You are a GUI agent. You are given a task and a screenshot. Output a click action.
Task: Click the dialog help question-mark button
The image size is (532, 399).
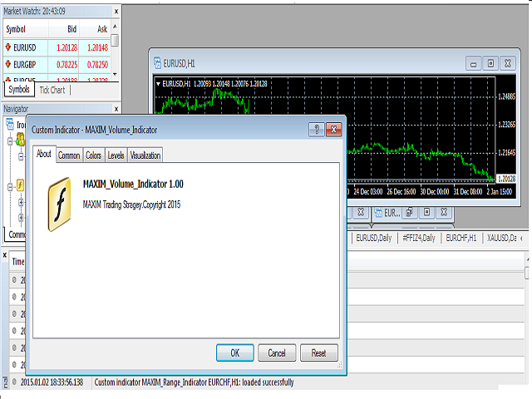(316, 130)
